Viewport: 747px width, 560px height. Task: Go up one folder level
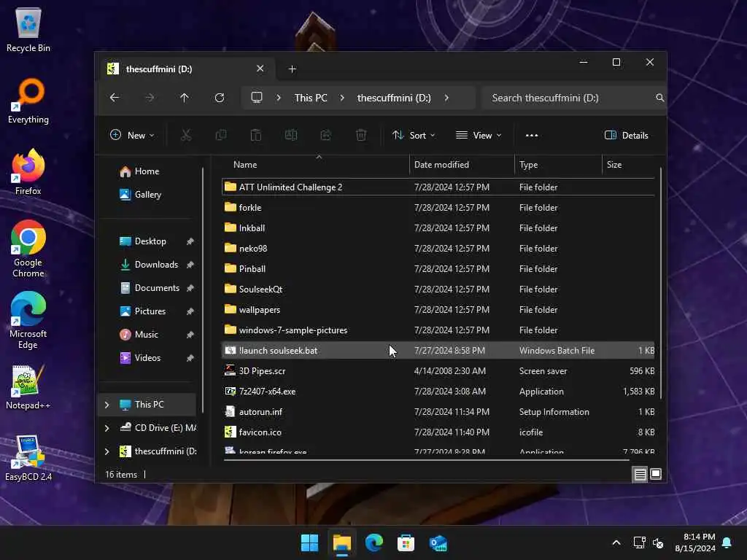tap(185, 98)
